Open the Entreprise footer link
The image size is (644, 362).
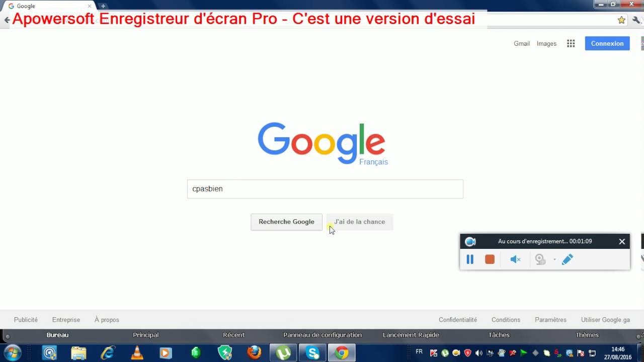pyautogui.click(x=66, y=320)
